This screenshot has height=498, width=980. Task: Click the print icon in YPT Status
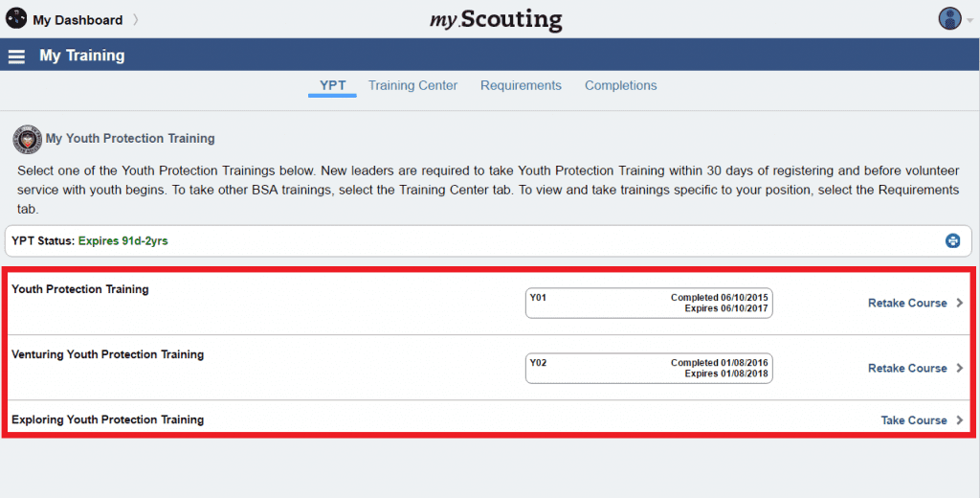953,240
